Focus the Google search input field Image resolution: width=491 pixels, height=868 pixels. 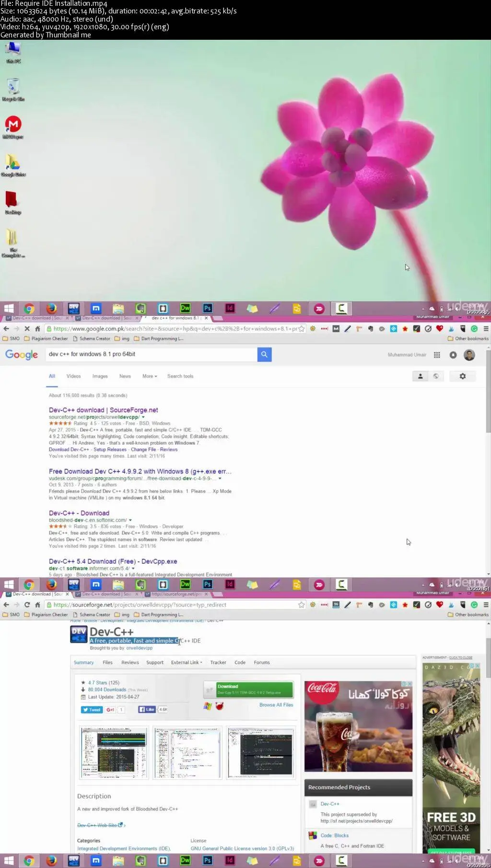tap(152, 354)
